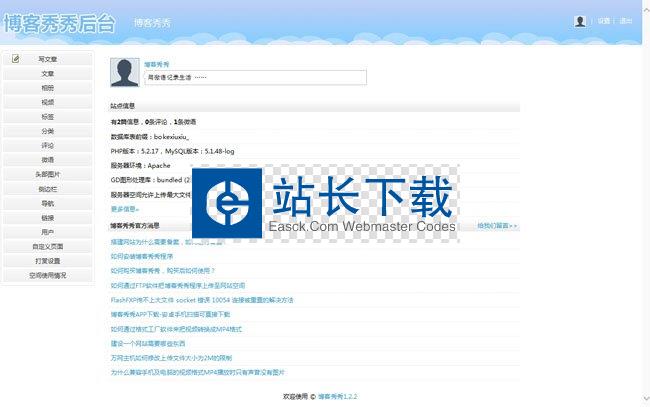This screenshot has width=650, height=407.
Task: Open FlashFXP socket 错误 10054 link
Action: point(202,300)
